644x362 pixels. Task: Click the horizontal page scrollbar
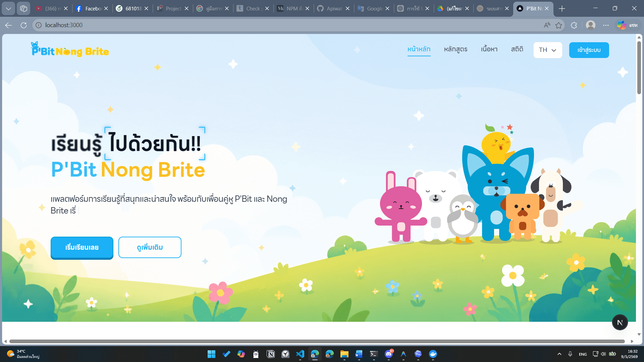click(317, 341)
